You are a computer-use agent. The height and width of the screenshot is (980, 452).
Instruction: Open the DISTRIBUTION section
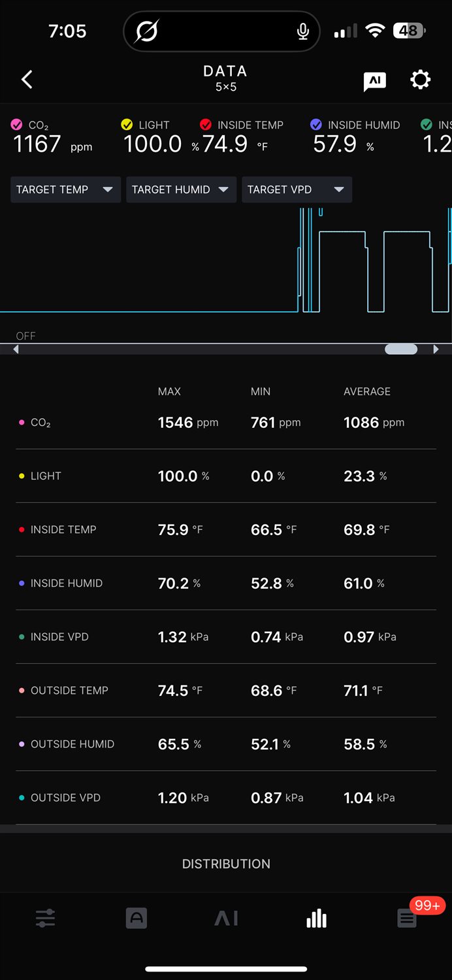226,864
